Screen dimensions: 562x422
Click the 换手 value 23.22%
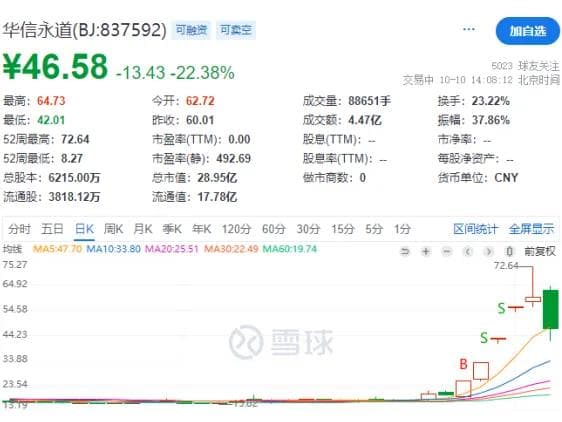[490, 101]
